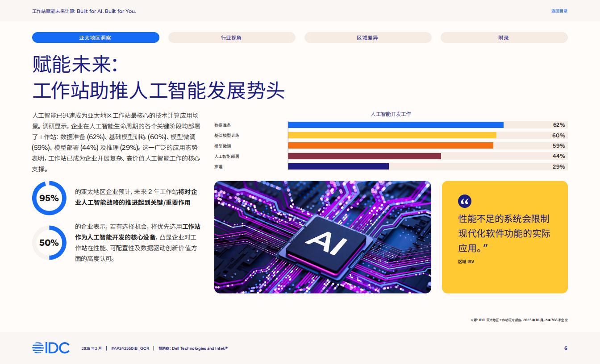Click the 50% donut chart

tap(49, 243)
